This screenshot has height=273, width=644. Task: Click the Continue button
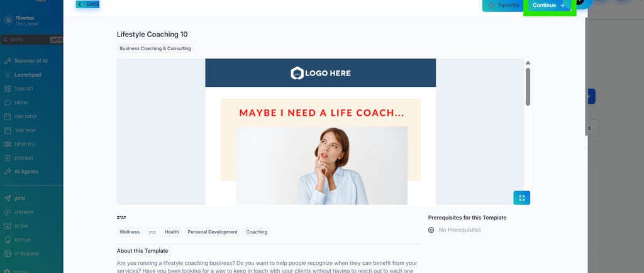pos(549,5)
